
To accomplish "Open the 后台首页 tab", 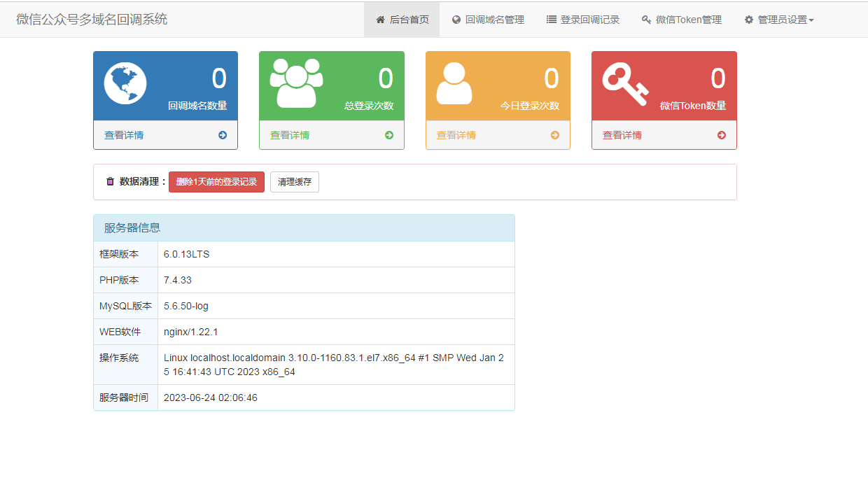I will point(401,19).
